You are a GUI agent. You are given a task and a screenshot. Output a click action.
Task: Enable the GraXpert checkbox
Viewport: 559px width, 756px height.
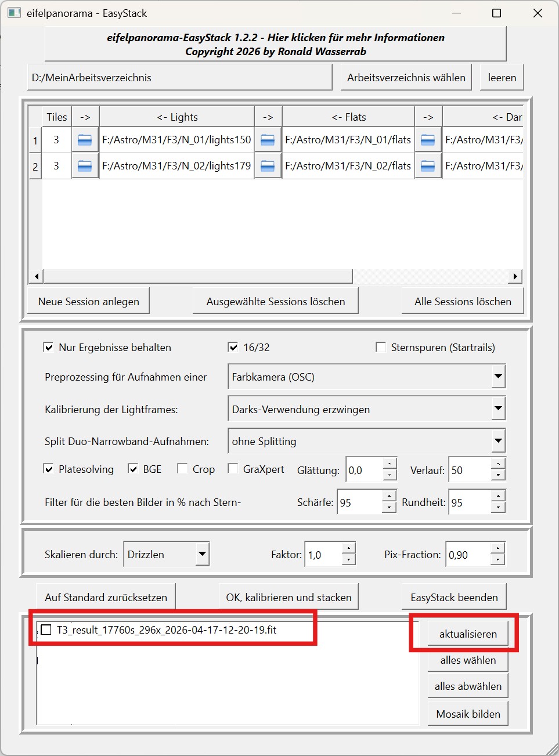coord(233,469)
